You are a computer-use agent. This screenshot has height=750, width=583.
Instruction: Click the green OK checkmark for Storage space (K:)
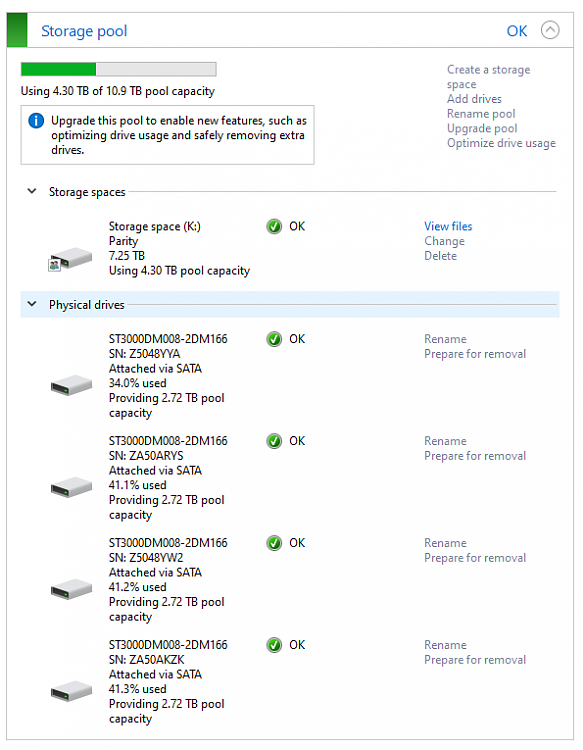point(274,226)
